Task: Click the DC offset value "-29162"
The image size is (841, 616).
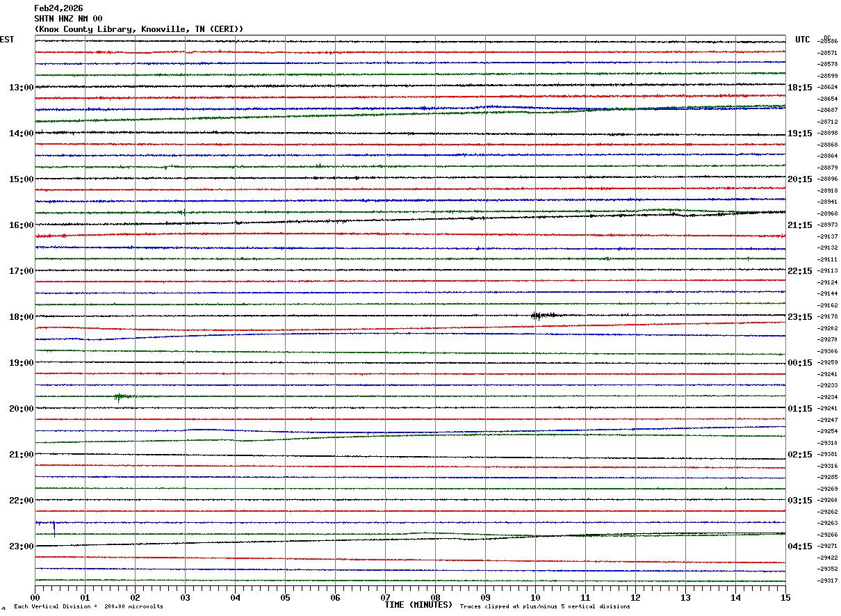Action: (x=828, y=305)
